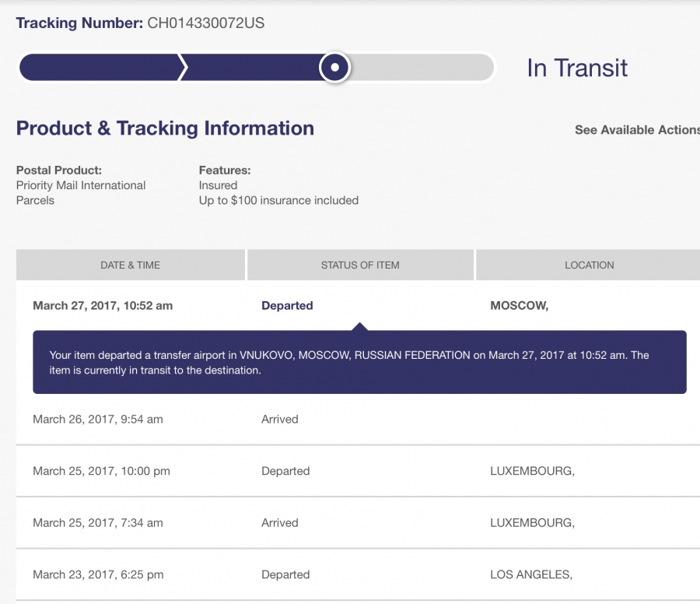
Task: Collapse the March 27, 2017 10:52 am row
Action: tap(358, 306)
